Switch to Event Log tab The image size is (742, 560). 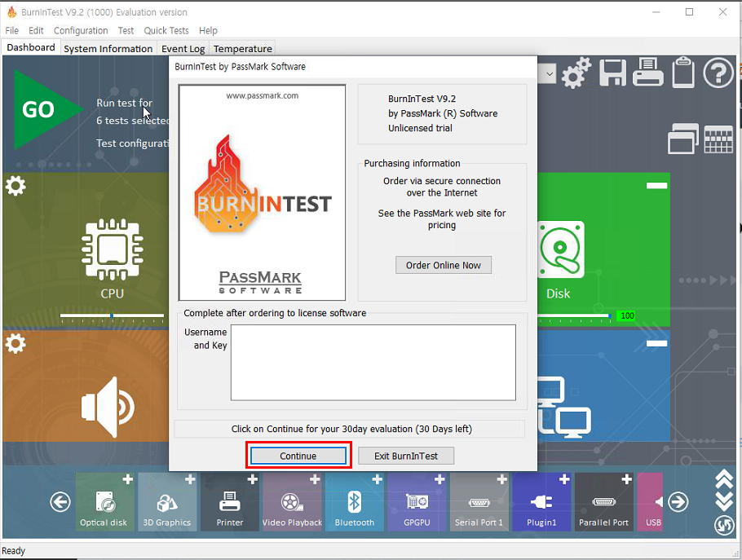coord(183,49)
